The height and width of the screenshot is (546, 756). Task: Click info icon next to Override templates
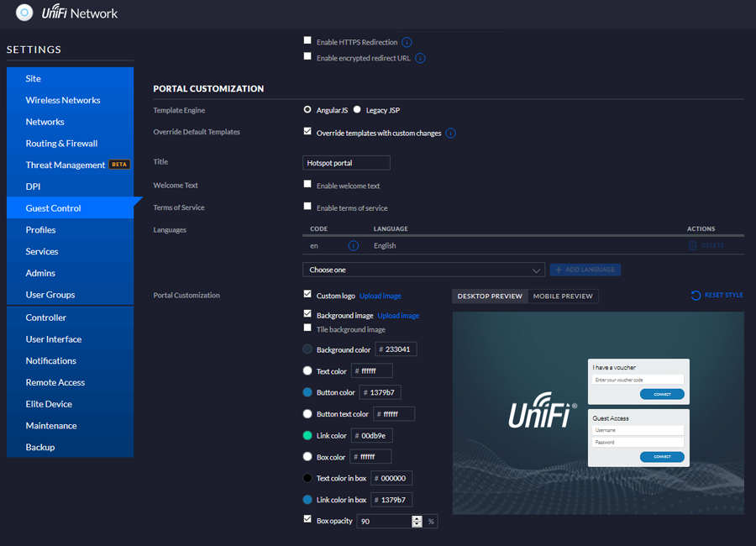click(x=451, y=134)
